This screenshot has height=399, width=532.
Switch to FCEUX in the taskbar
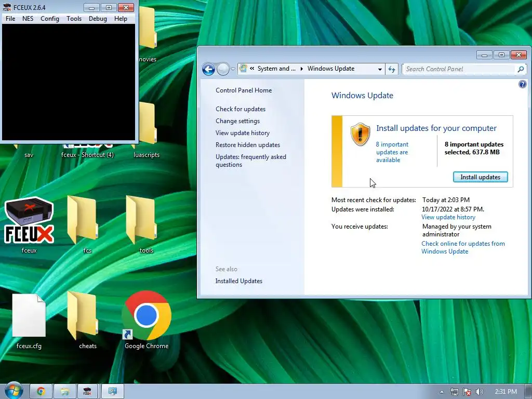click(x=87, y=392)
